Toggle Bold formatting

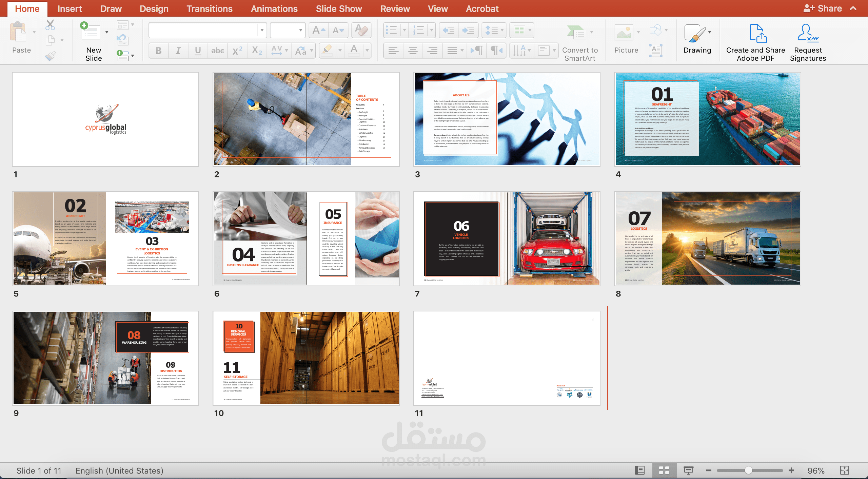coord(158,51)
